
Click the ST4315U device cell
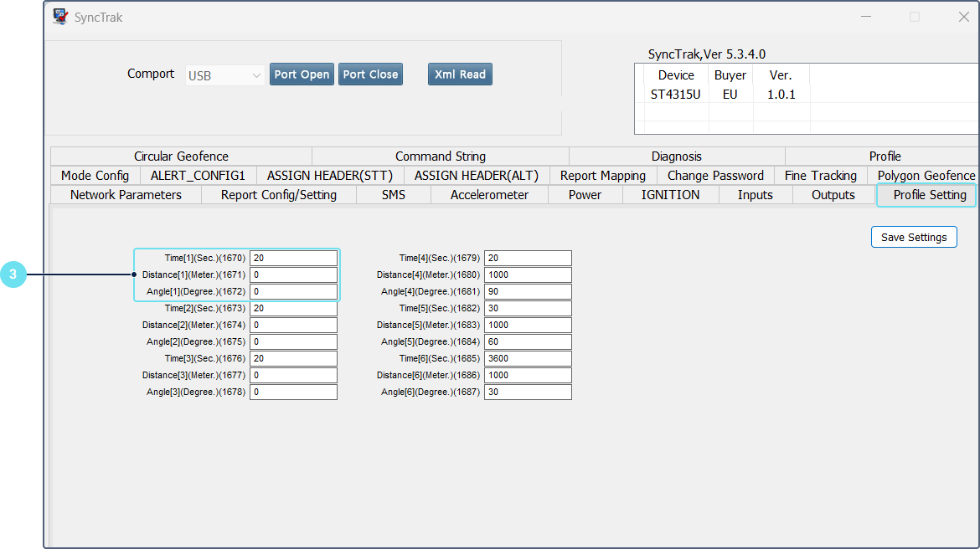click(x=676, y=95)
